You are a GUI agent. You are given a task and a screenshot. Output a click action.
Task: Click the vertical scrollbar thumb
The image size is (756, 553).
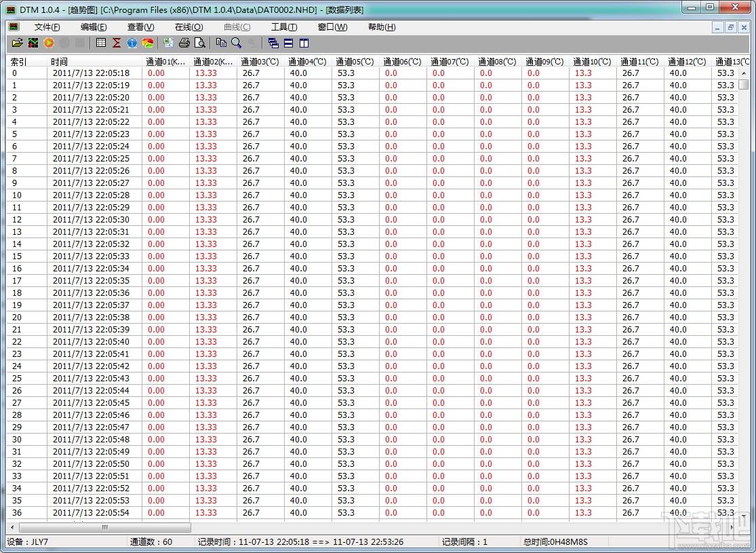point(744,84)
